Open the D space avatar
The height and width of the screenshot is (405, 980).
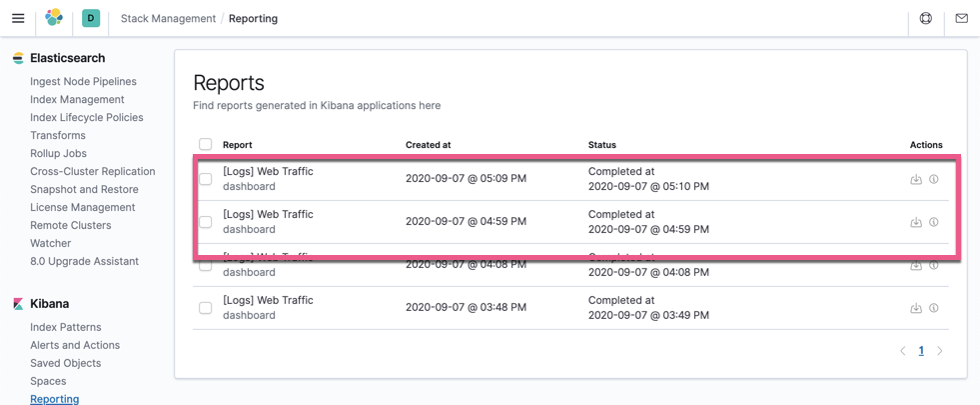[91, 18]
